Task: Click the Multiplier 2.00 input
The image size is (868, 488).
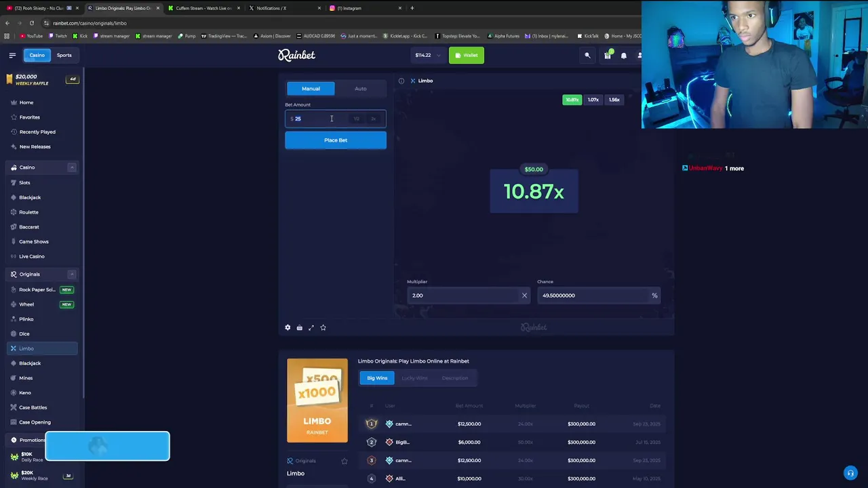Action: point(469,296)
